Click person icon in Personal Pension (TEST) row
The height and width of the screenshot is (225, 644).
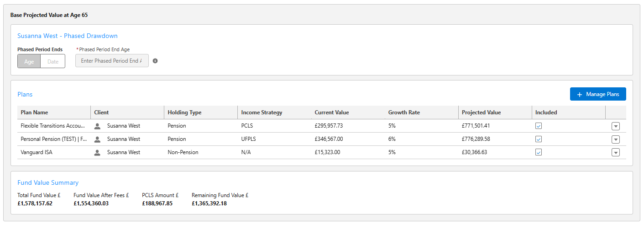click(x=97, y=139)
